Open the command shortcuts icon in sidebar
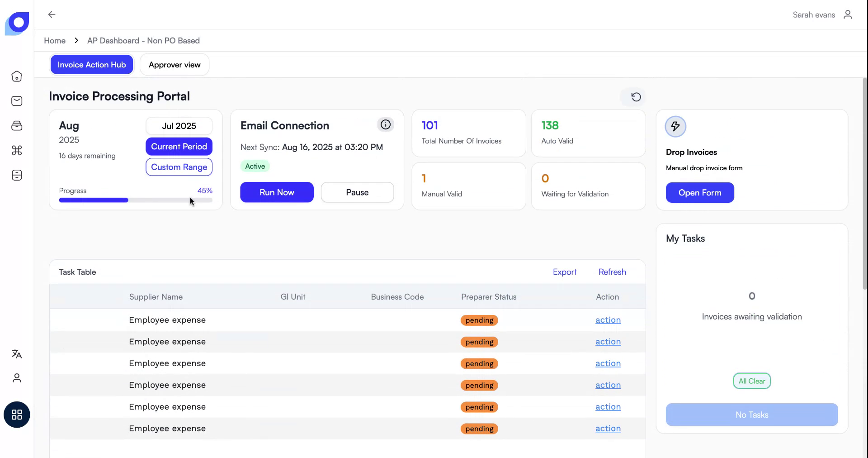Image resolution: width=868 pixels, height=458 pixels. pyautogui.click(x=17, y=150)
